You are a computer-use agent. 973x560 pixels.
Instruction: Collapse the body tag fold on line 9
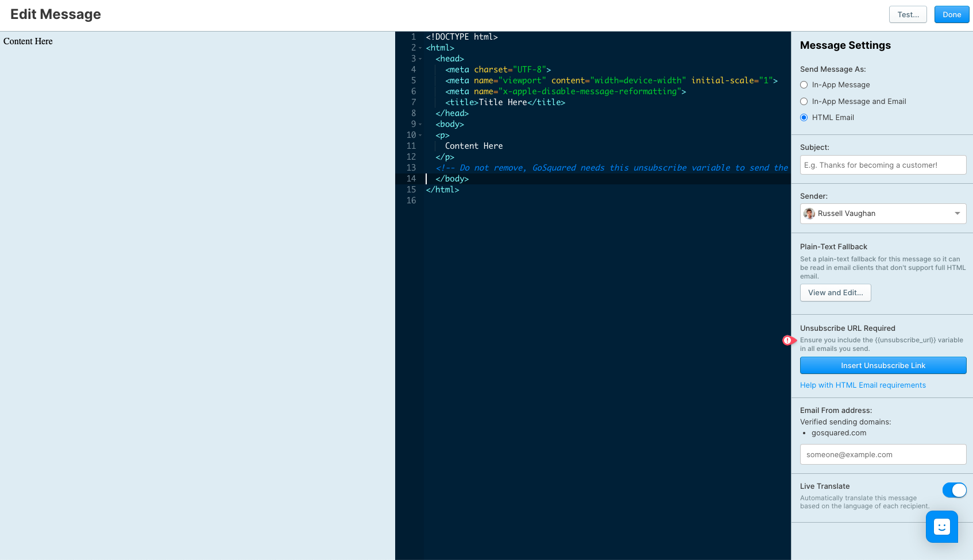[x=420, y=125]
